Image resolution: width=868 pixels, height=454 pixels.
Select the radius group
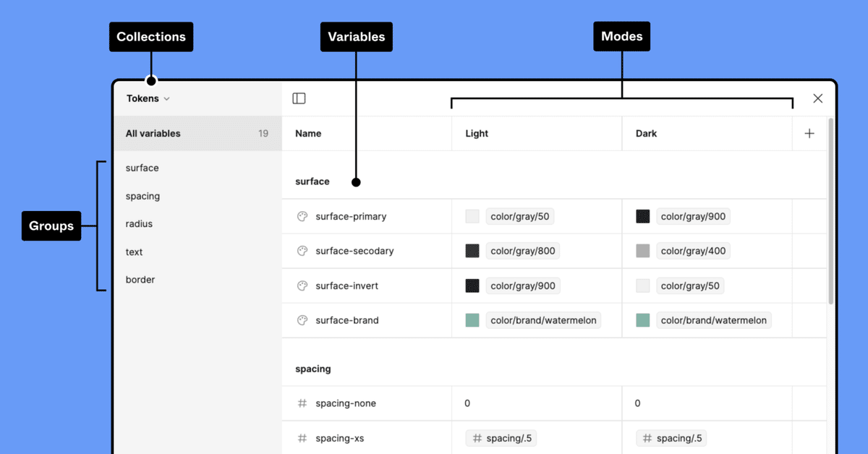(x=139, y=224)
